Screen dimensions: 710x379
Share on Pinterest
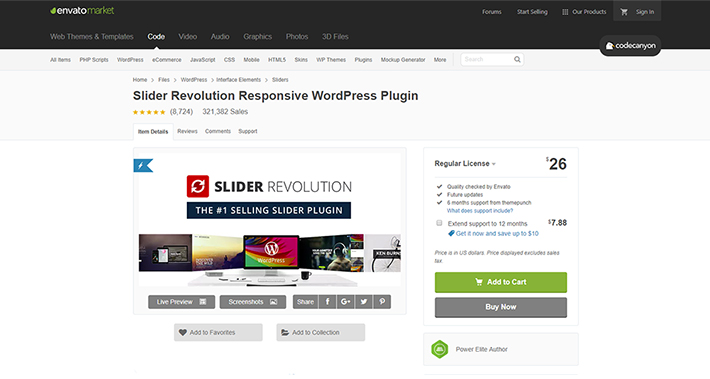point(382,302)
